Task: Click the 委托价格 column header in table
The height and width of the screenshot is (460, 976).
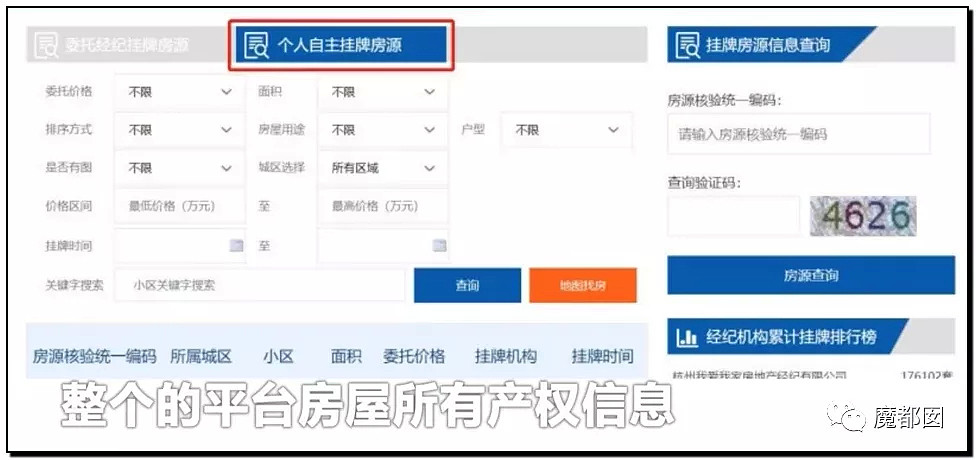Action: pyautogui.click(x=414, y=357)
